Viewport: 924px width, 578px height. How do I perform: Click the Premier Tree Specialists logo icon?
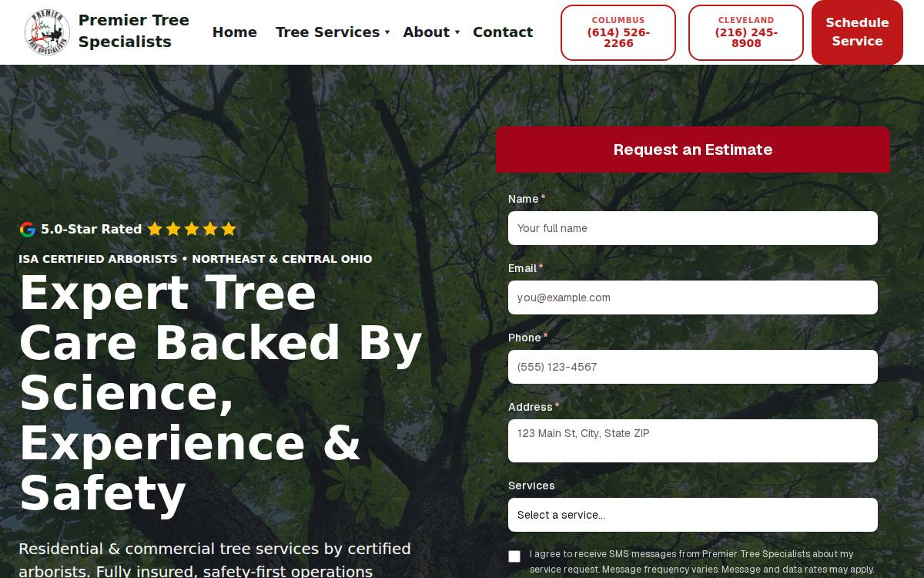coord(48,32)
